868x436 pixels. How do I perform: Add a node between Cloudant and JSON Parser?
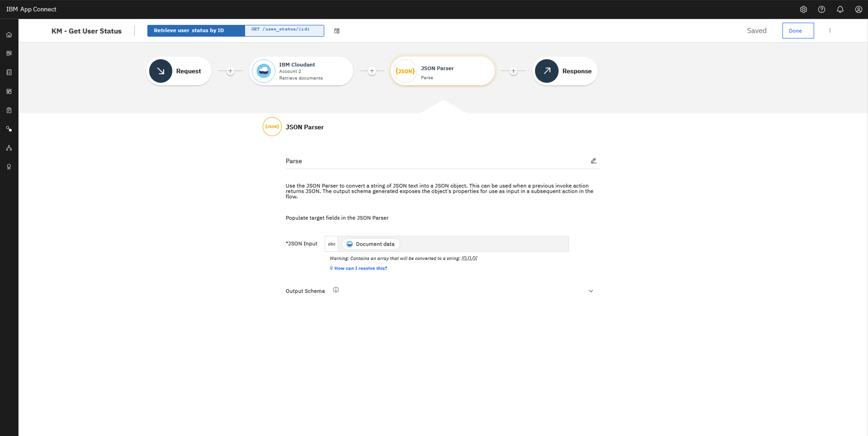[x=372, y=71]
